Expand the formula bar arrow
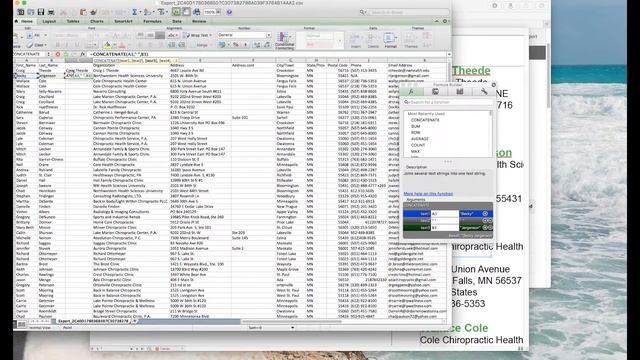640x360 pixels. pyautogui.click(x=449, y=54)
